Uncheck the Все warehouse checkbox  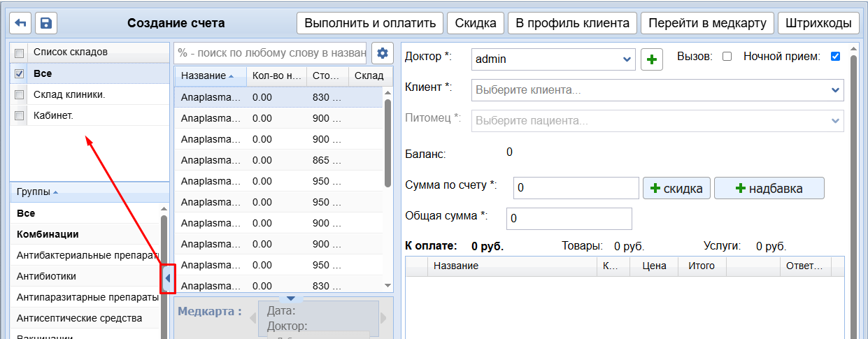tap(20, 73)
